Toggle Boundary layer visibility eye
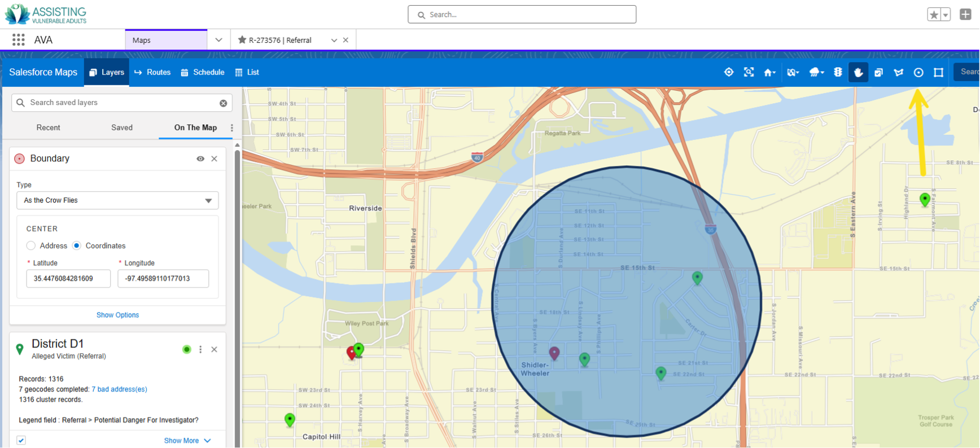980x448 pixels. (200, 159)
